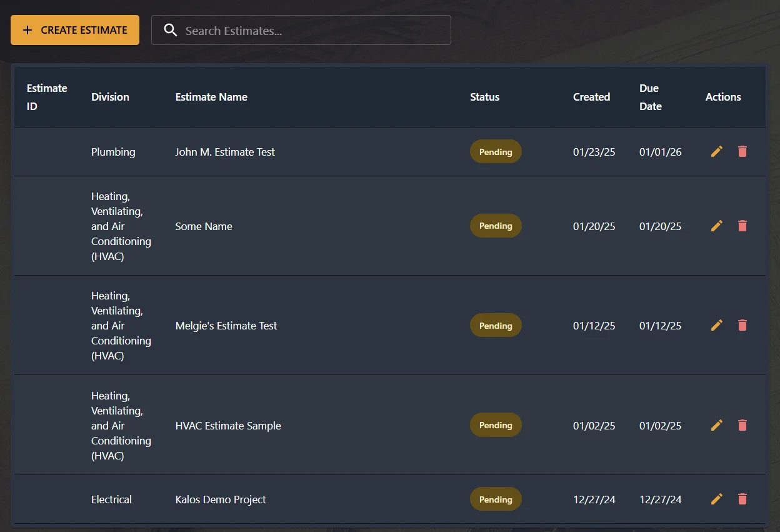Remove the Kalos Demo Project estimate

[742, 499]
